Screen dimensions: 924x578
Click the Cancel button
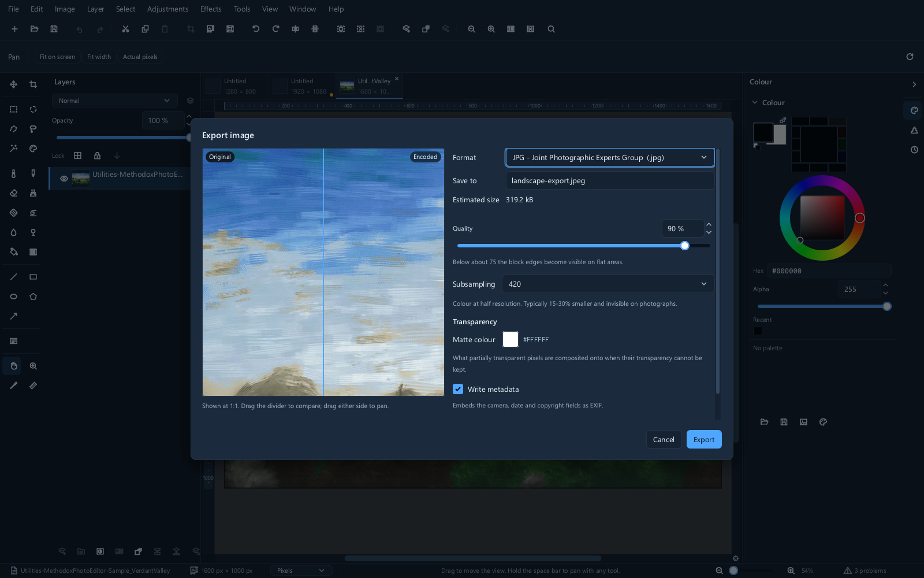click(x=664, y=439)
